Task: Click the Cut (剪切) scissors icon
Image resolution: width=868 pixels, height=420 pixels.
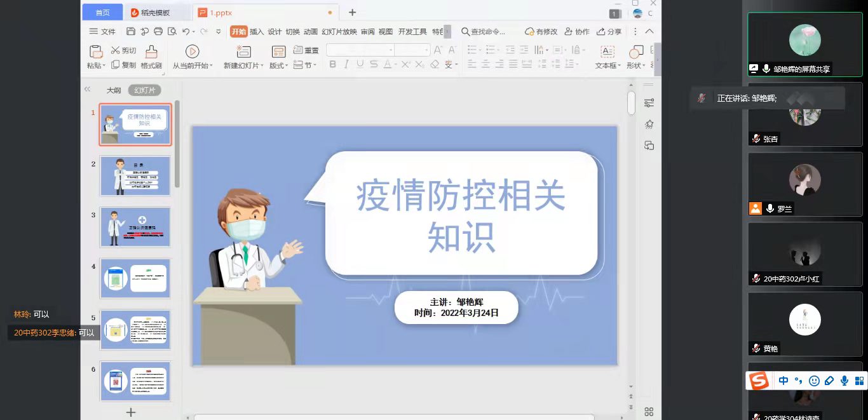Action: pyautogui.click(x=116, y=50)
